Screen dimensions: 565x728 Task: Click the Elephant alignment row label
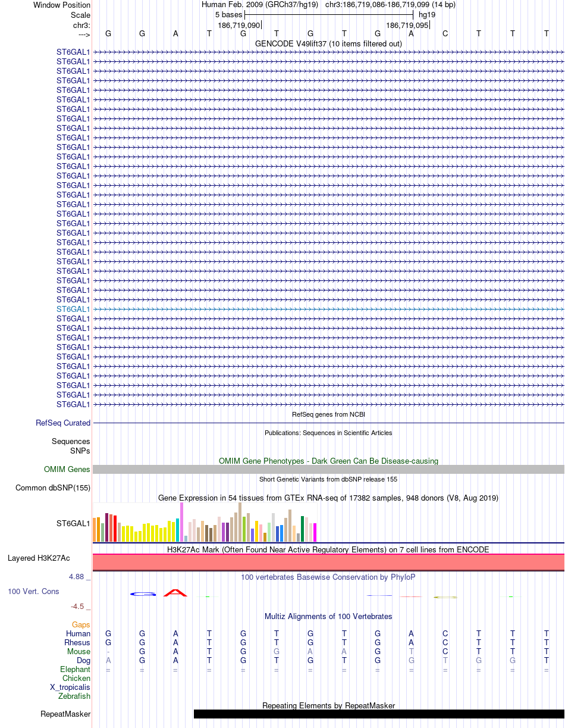coord(75,670)
